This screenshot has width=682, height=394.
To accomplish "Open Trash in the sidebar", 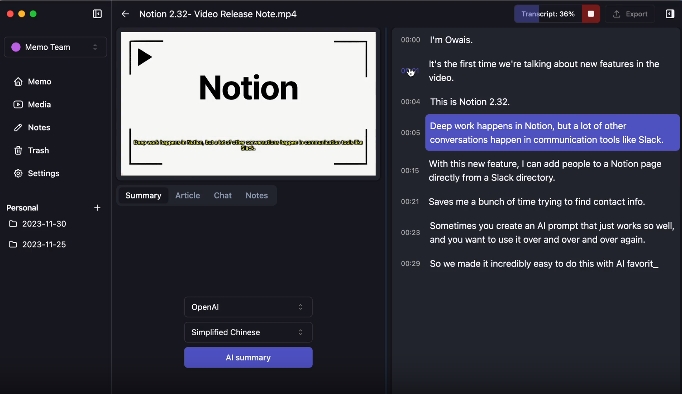I will click(38, 150).
